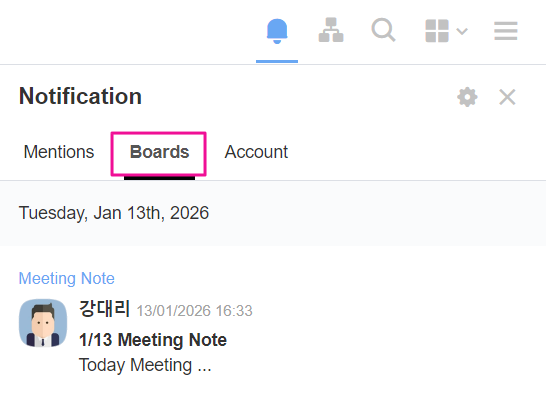Switch to the Account tab
Viewport: 546px width, 398px height.
pos(256,152)
